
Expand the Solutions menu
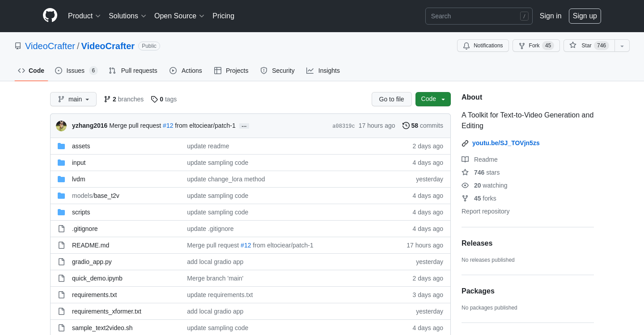[x=127, y=16]
